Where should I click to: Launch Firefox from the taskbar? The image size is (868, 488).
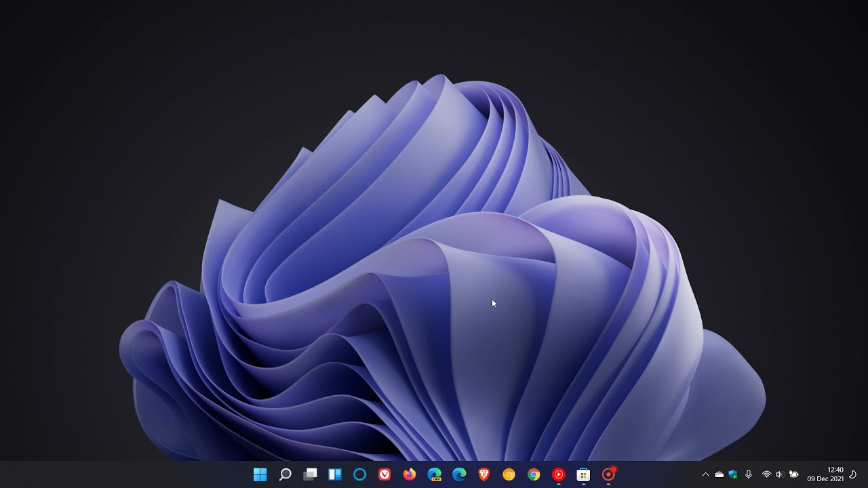410,474
